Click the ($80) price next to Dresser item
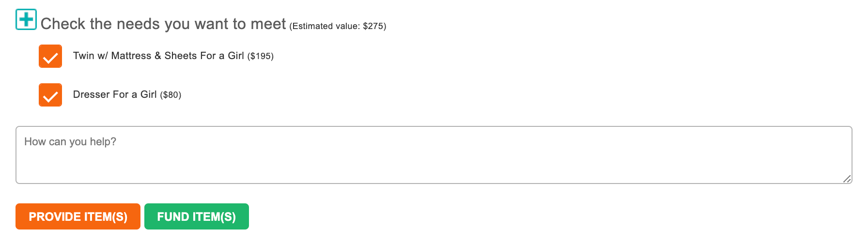 tap(170, 95)
